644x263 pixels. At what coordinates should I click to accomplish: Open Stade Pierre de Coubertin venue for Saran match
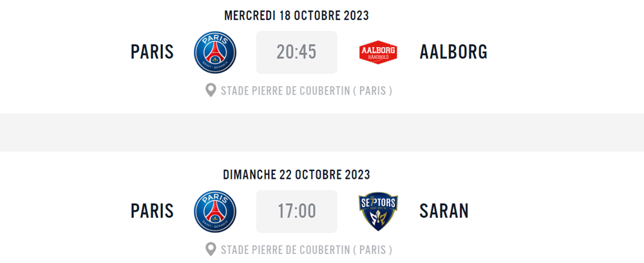307,249
